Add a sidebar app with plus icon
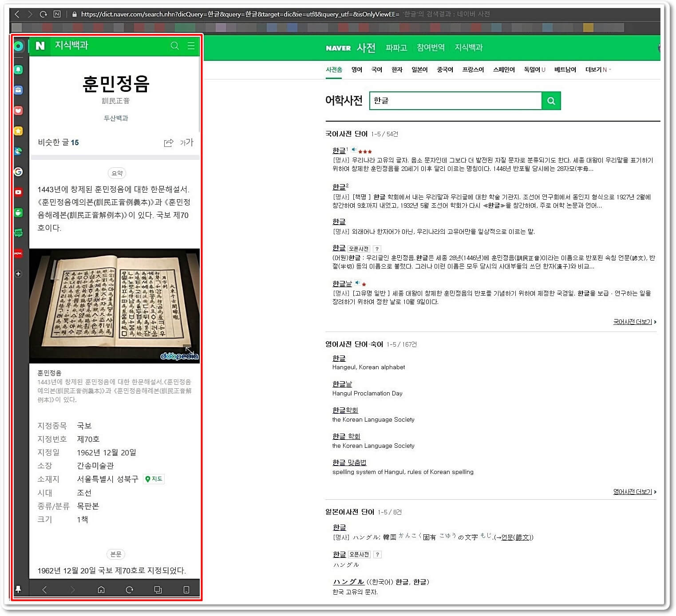 pyautogui.click(x=18, y=274)
